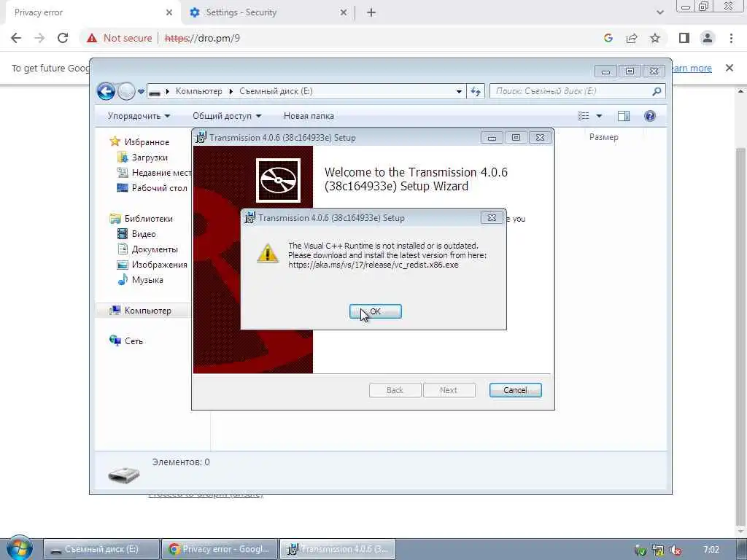The width and height of the screenshot is (747, 560).
Task: Open the Chrome tab search dropdown
Action: pos(659,12)
